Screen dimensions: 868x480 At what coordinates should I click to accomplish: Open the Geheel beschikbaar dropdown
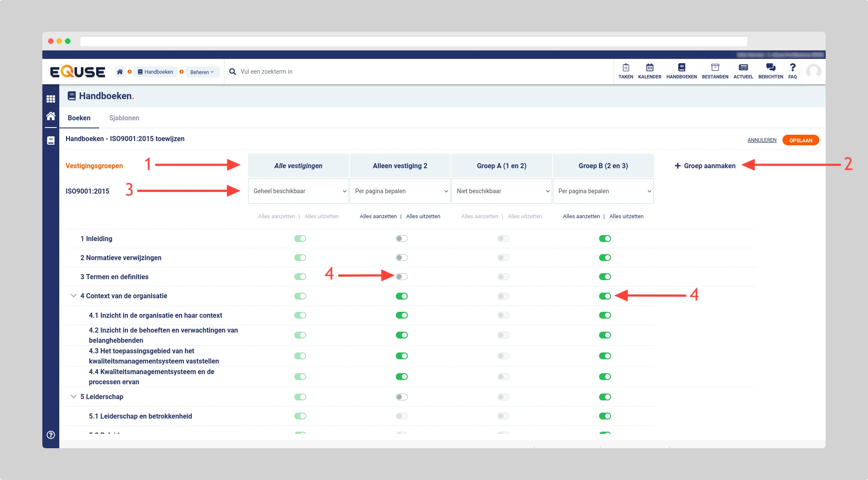[x=299, y=191]
